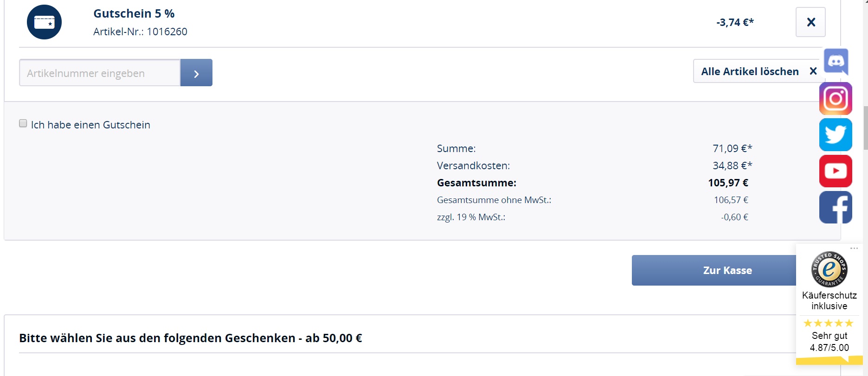
Task: Open the Instagram social link
Action: tap(836, 98)
